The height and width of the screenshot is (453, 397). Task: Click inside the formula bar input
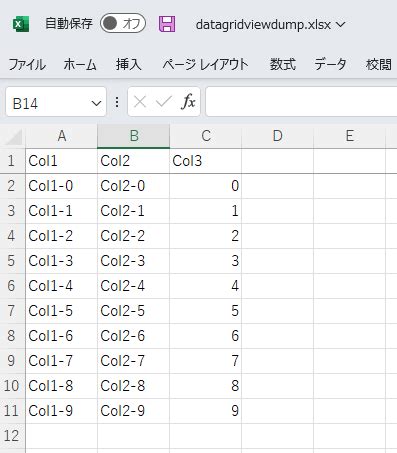(301, 101)
